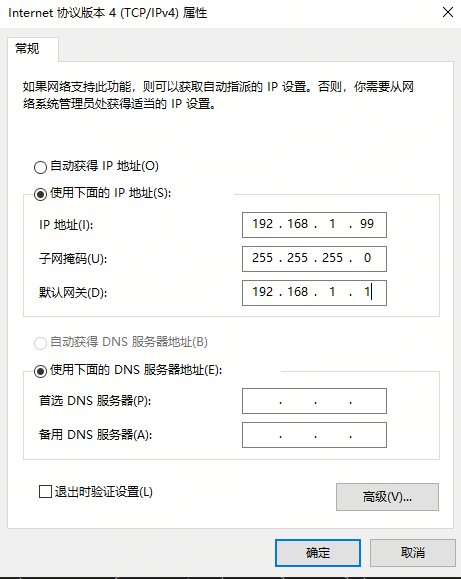Open the 高级 advanced settings button

387,497
